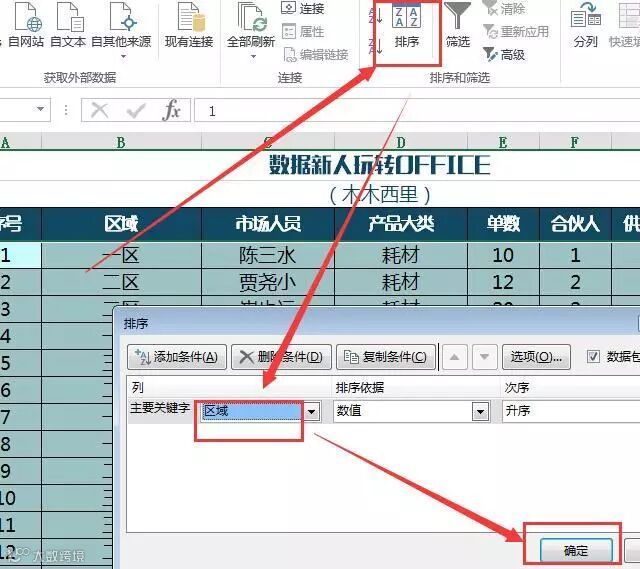Select column B header

tap(121, 142)
